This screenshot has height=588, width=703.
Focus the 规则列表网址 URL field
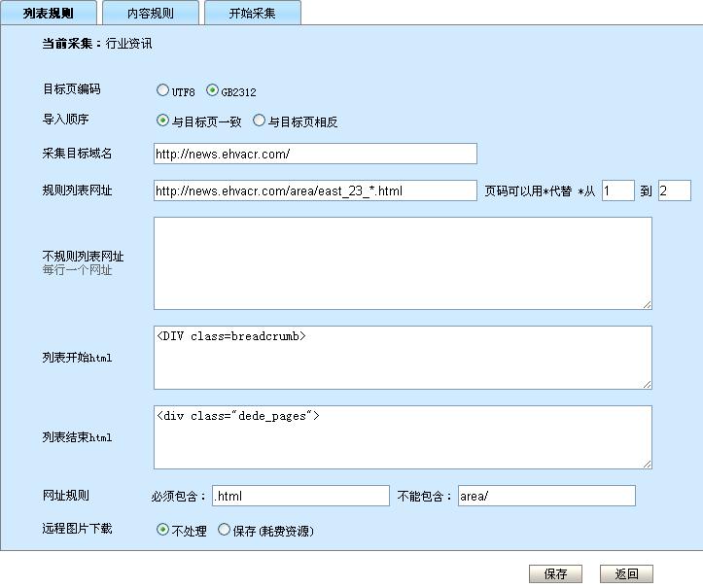coord(315,190)
